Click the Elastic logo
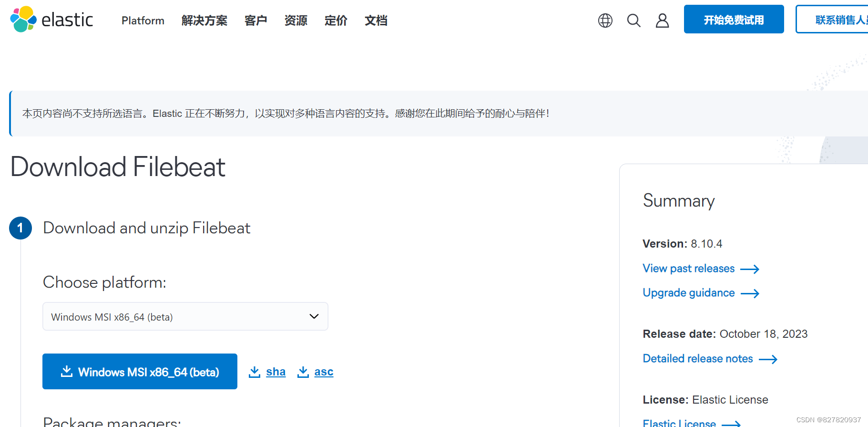Viewport: 868px width, 427px height. [x=51, y=20]
